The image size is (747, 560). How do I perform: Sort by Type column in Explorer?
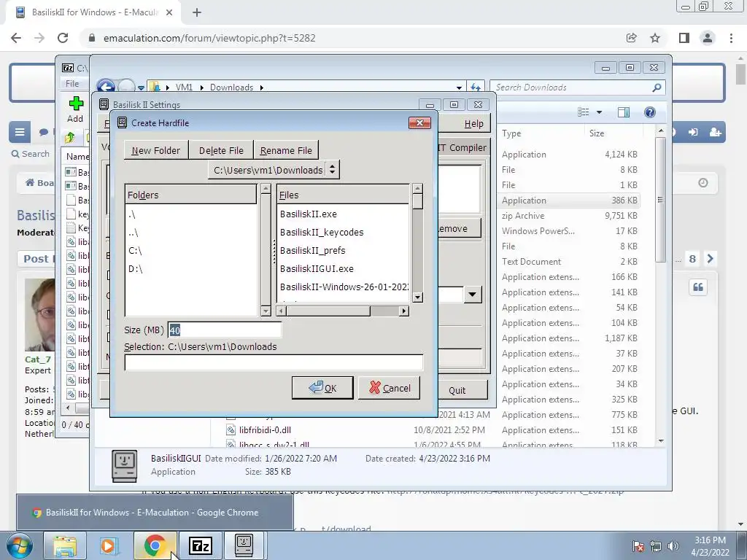(x=511, y=133)
